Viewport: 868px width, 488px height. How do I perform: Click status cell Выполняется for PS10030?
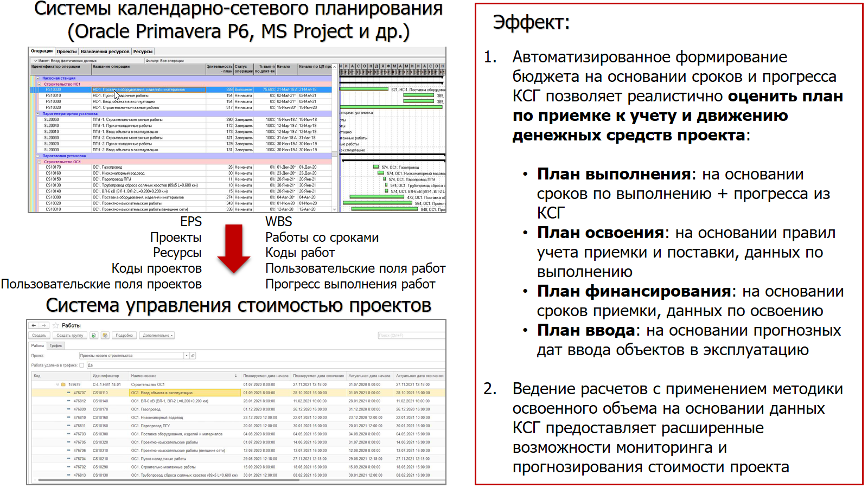click(x=244, y=89)
